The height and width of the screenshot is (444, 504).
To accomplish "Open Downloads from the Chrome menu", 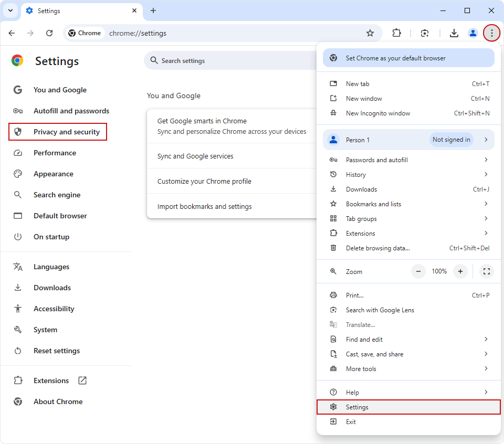I will 408,189.
